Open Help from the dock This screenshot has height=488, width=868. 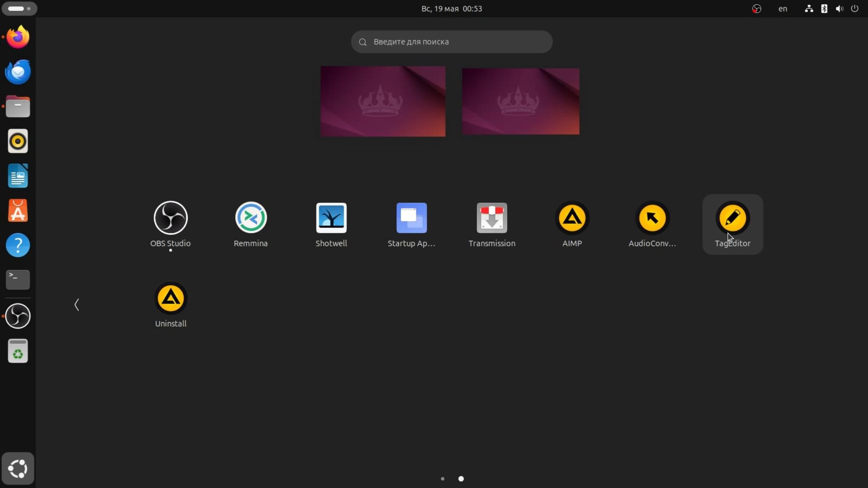tap(18, 245)
